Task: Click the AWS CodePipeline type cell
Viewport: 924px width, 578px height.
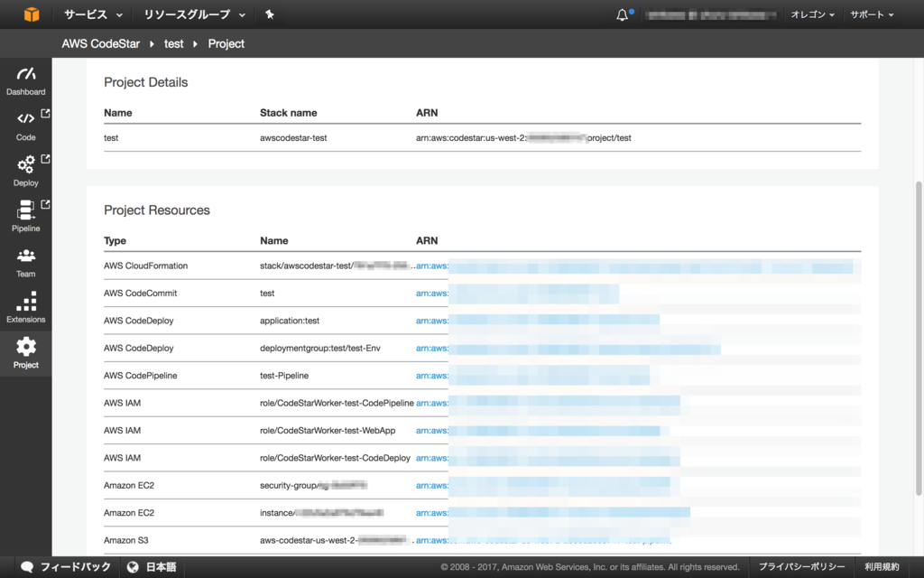Action: coord(140,376)
